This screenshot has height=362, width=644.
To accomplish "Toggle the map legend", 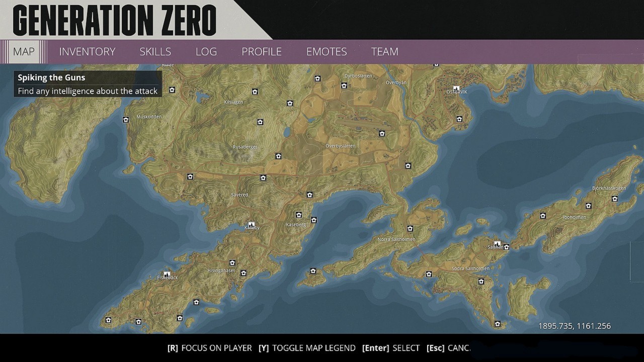I will [x=307, y=348].
